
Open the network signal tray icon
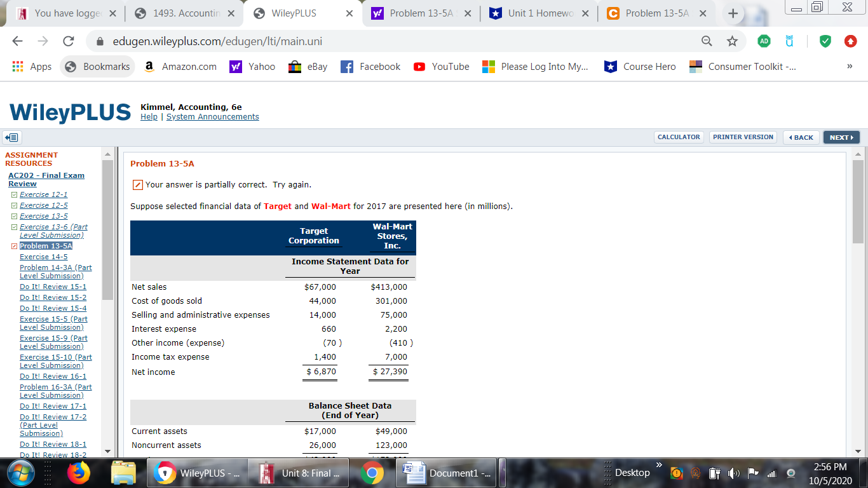[x=773, y=473]
